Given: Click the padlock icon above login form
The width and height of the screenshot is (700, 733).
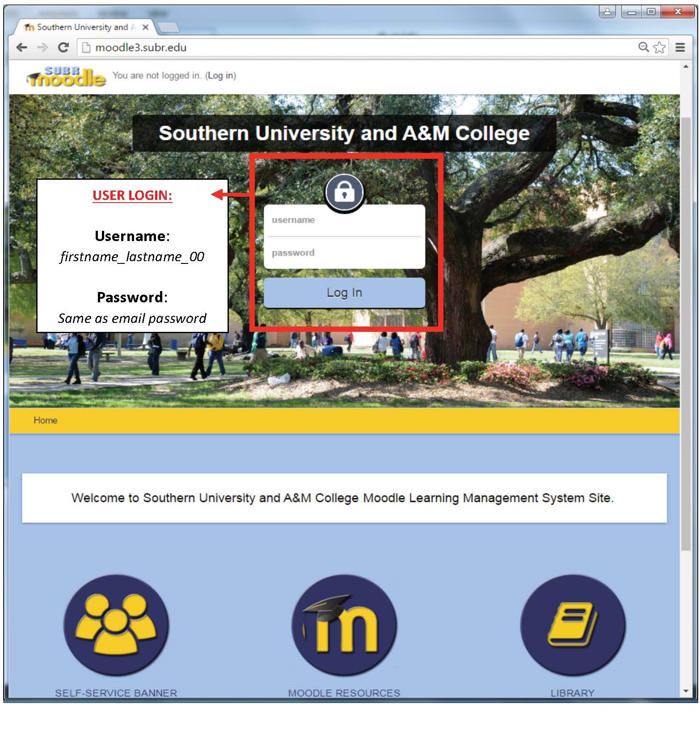Looking at the screenshot, I should (344, 193).
